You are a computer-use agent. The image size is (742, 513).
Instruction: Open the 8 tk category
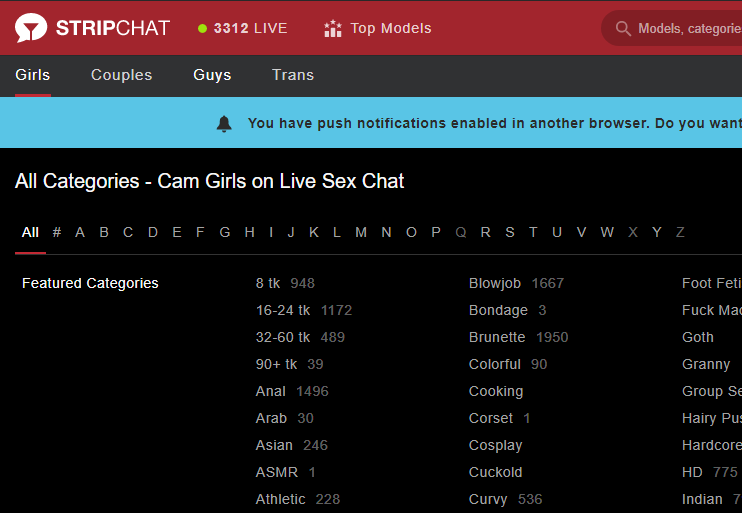pos(268,283)
